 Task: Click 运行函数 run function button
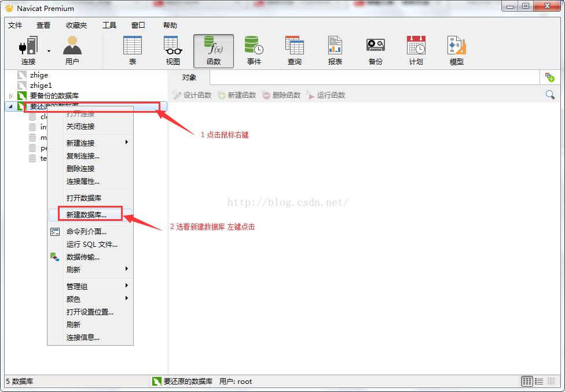[x=326, y=95]
